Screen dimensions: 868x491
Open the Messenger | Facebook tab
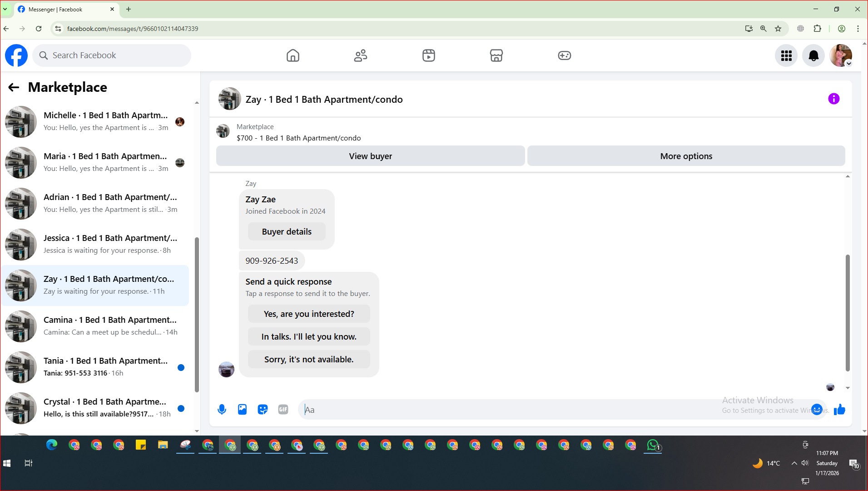point(67,9)
